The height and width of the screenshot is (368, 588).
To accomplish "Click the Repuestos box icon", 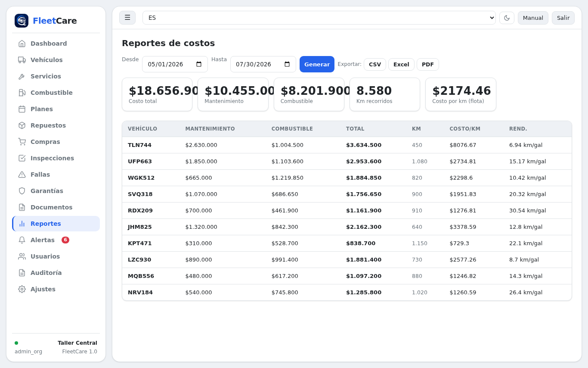I will pyautogui.click(x=22, y=125).
